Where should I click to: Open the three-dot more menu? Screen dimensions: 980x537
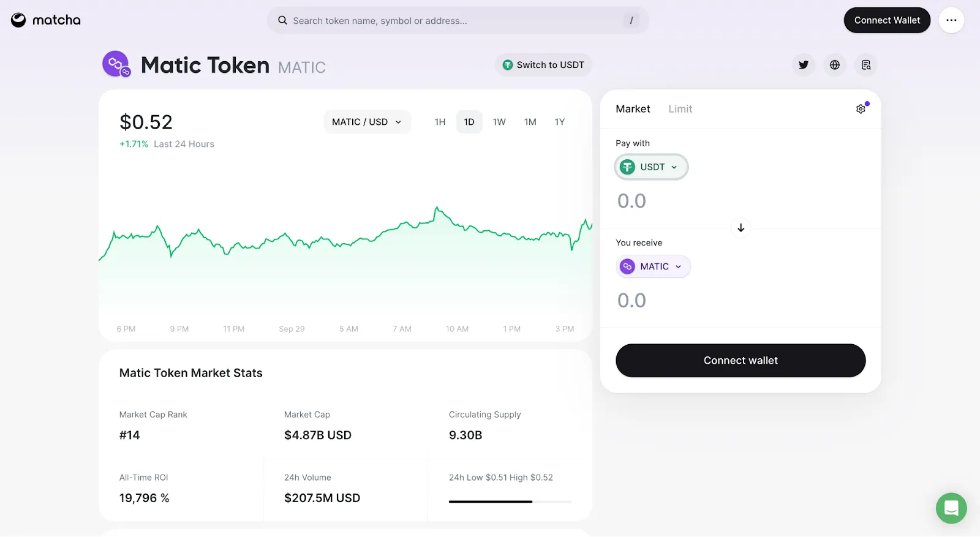click(951, 20)
